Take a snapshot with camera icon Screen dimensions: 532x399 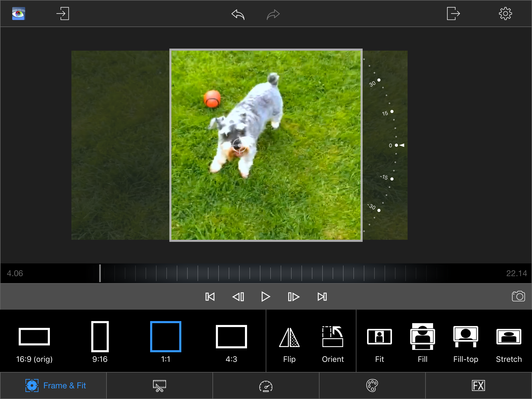518,296
